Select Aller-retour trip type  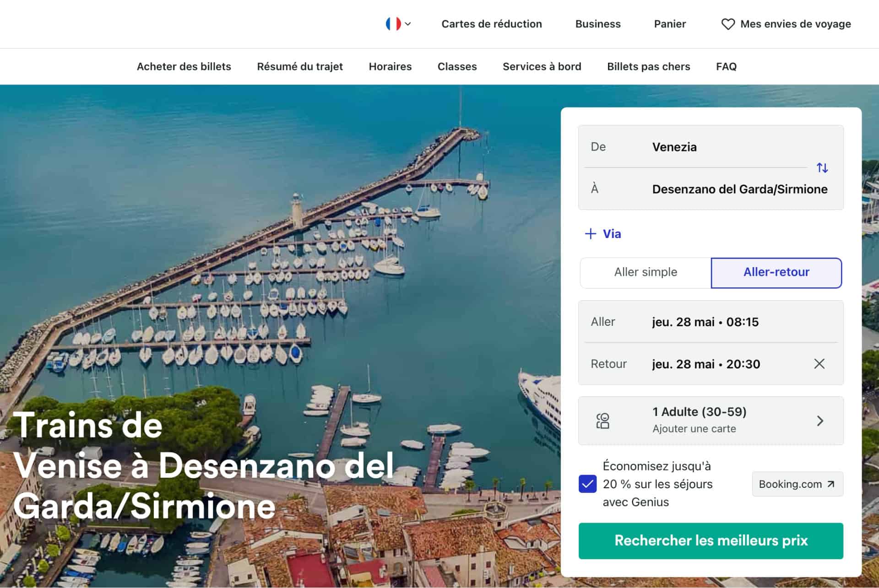[776, 272]
